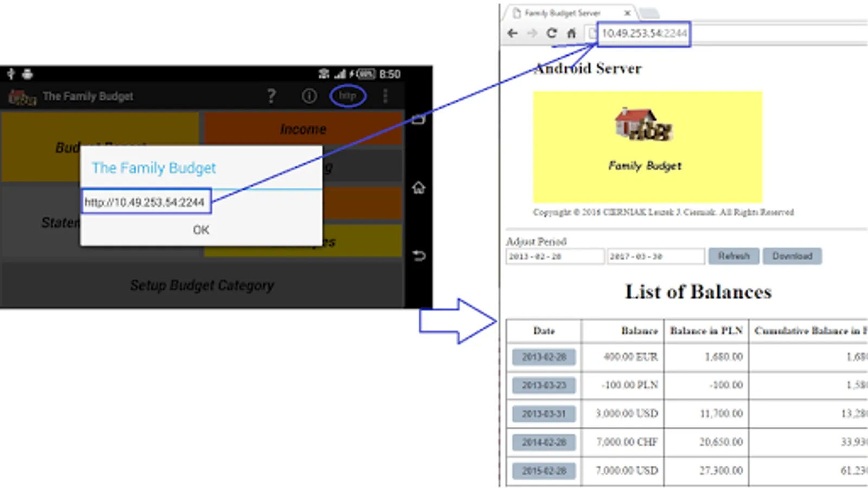868x488 pixels.
Task: Open the 2014-02-28 date row button
Action: tap(544, 442)
